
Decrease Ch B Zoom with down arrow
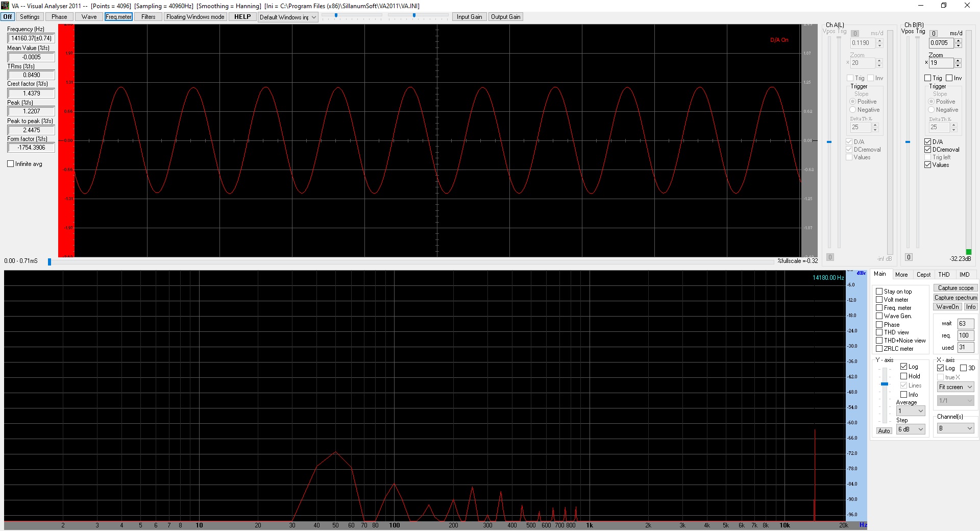[958, 65]
